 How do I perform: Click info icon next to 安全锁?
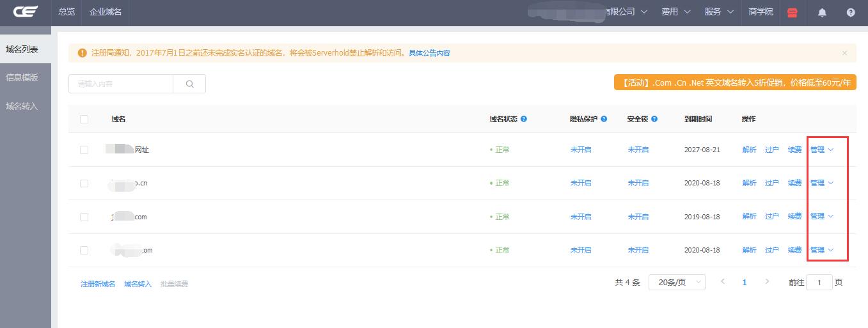click(x=654, y=119)
